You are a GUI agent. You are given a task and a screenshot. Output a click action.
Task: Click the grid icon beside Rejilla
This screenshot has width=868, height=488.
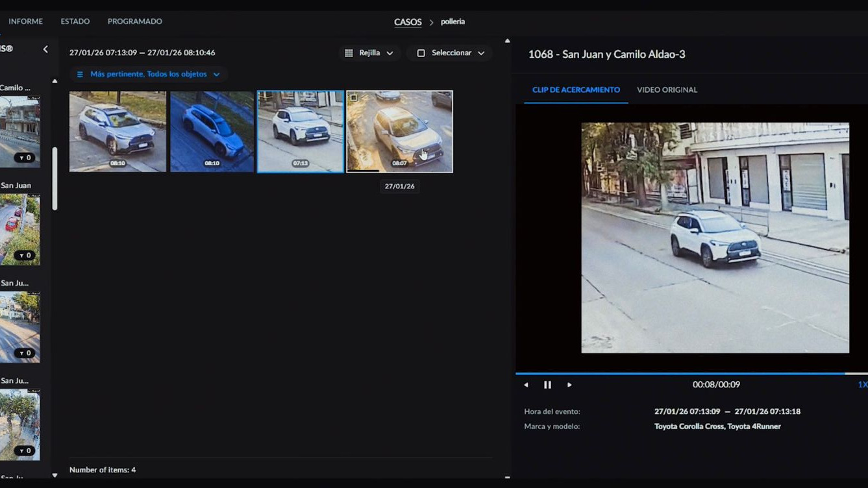tap(349, 53)
